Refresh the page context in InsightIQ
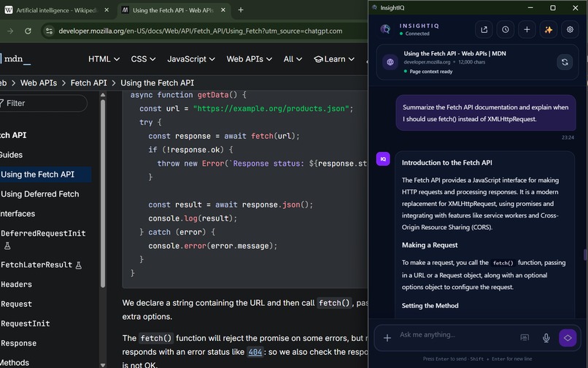The height and width of the screenshot is (368, 588). (565, 62)
